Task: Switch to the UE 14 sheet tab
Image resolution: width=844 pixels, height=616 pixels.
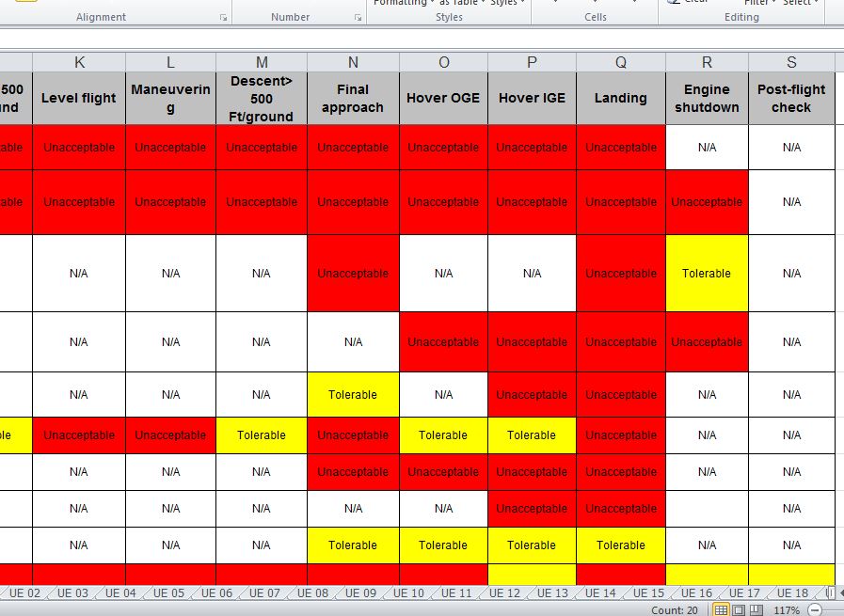Action: tap(600, 593)
